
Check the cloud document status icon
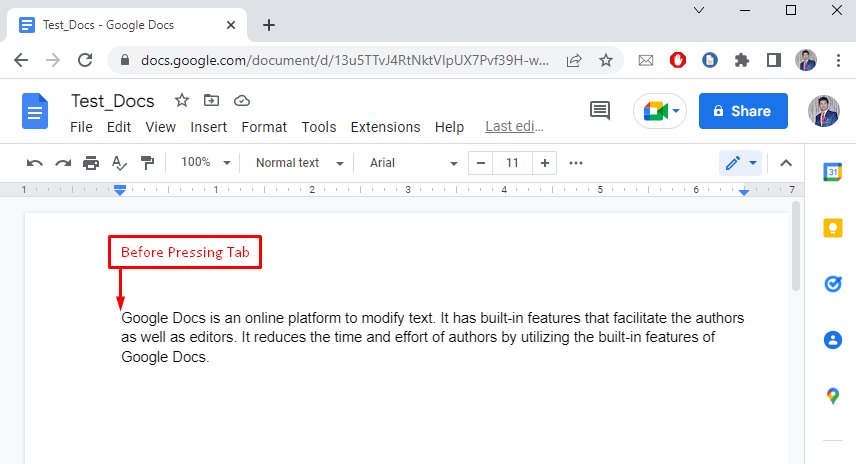pos(242,101)
